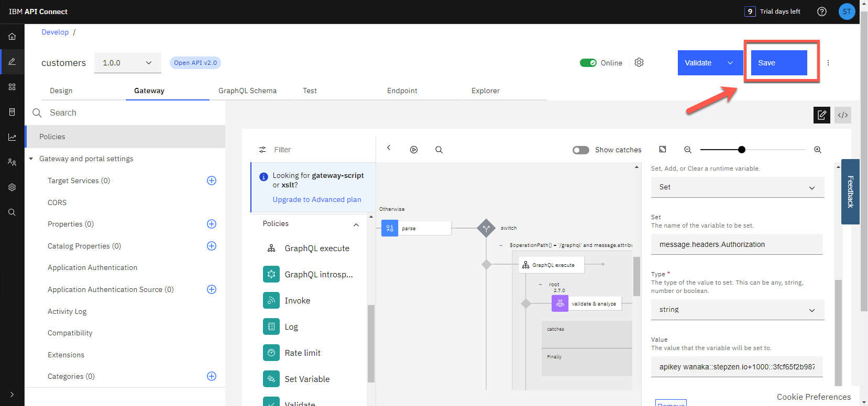Collapse the Policies palette section
Viewport: 868px width, 406px height.
(x=356, y=224)
